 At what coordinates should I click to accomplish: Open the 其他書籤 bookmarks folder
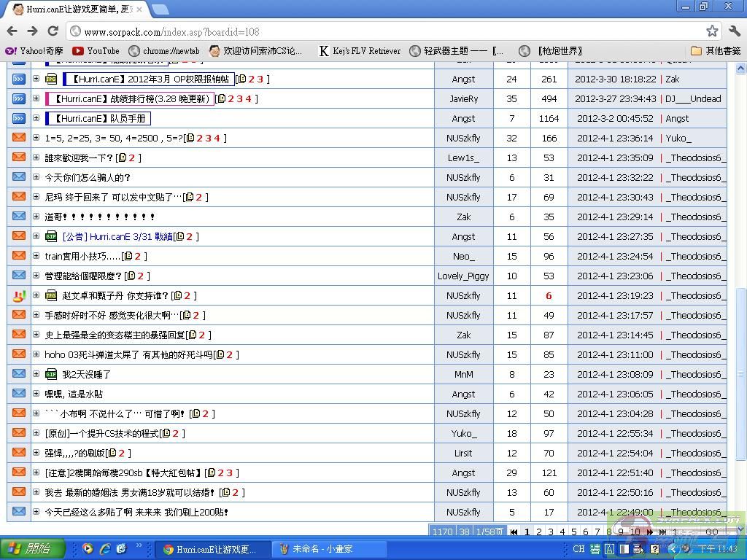tap(716, 51)
